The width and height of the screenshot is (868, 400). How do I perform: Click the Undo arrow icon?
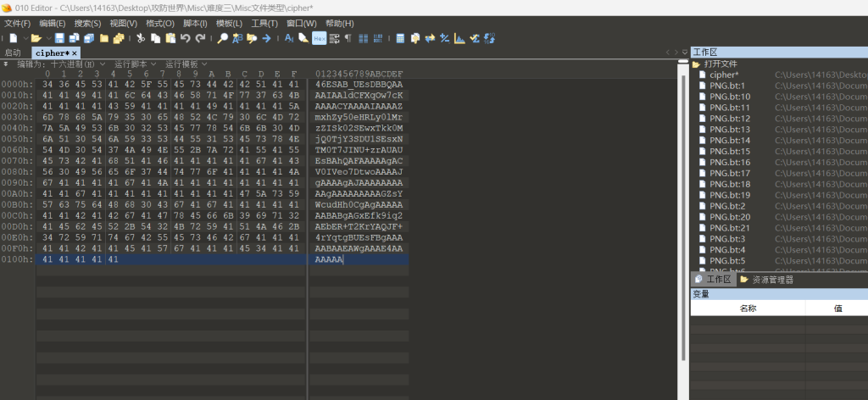[x=185, y=38]
